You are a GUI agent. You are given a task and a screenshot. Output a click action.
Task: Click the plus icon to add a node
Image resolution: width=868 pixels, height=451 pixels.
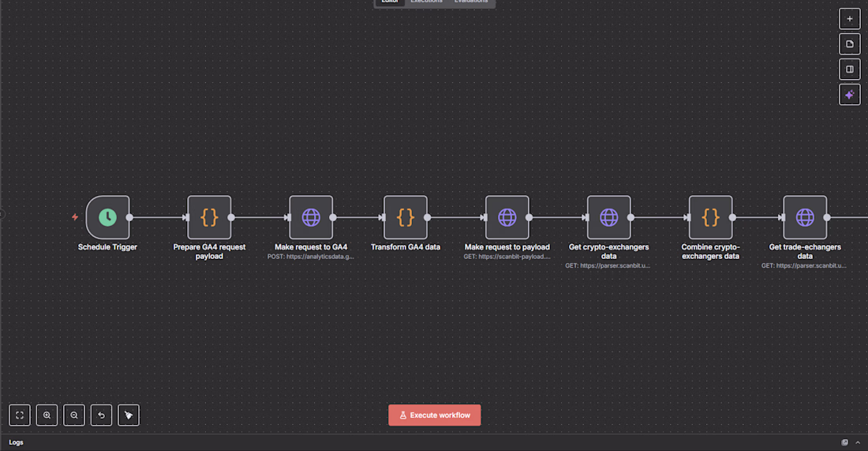click(850, 19)
